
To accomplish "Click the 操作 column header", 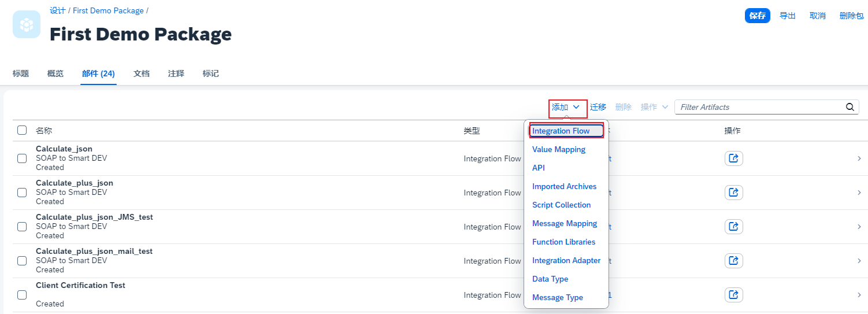I will point(733,131).
